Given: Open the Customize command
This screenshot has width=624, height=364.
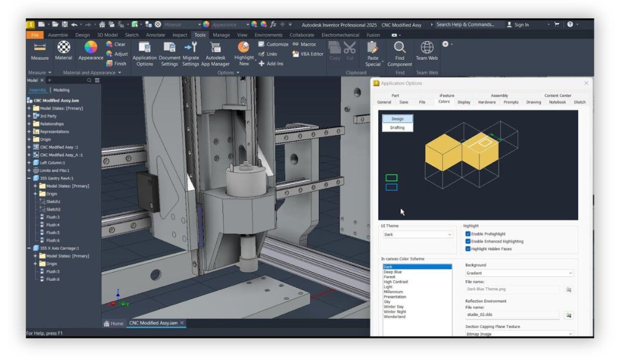Looking at the screenshot, I should click(x=273, y=45).
